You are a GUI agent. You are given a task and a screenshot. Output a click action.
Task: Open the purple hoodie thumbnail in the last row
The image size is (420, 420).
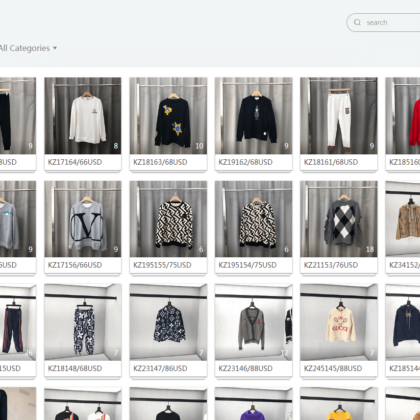[x=254, y=404]
